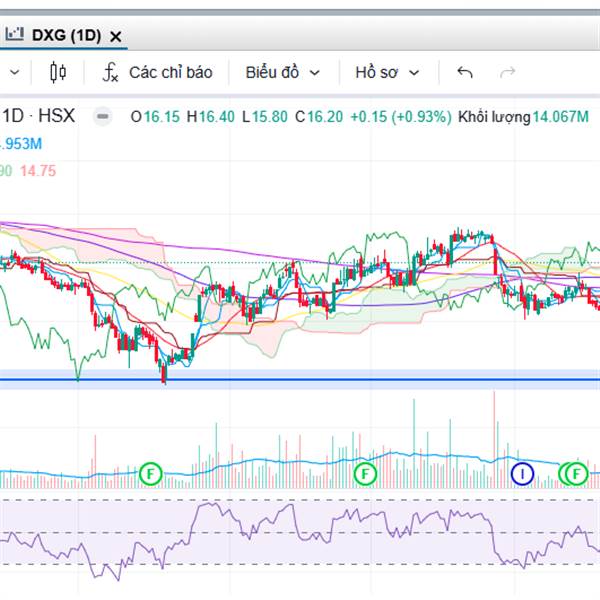
Task: Open the candlestick chart type selector
Action: point(57,72)
